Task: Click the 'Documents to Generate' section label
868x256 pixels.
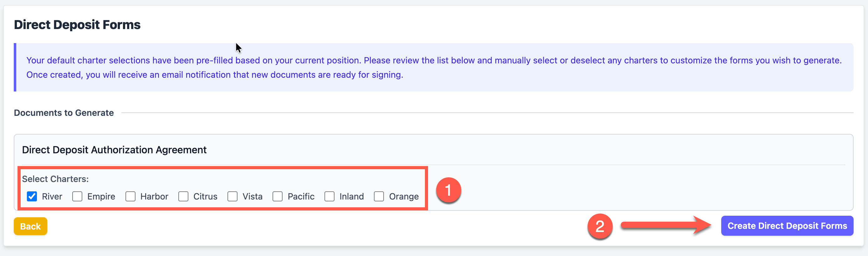Action: point(64,113)
